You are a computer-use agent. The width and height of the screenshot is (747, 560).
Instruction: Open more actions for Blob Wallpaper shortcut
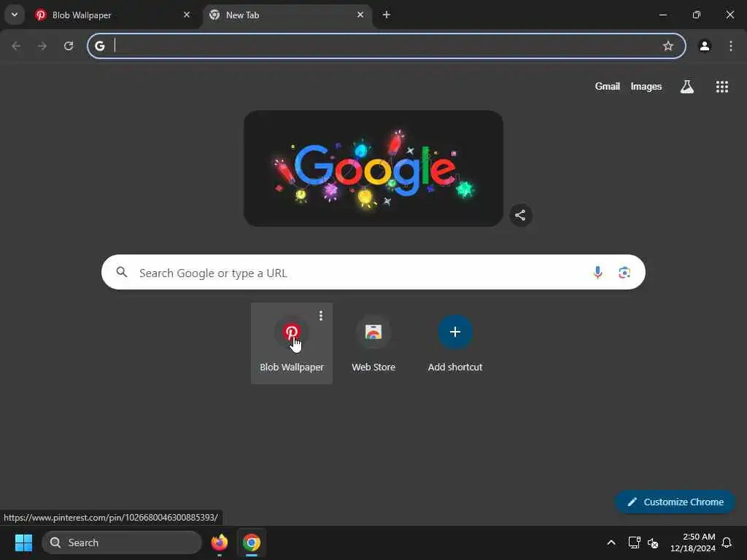tap(321, 315)
